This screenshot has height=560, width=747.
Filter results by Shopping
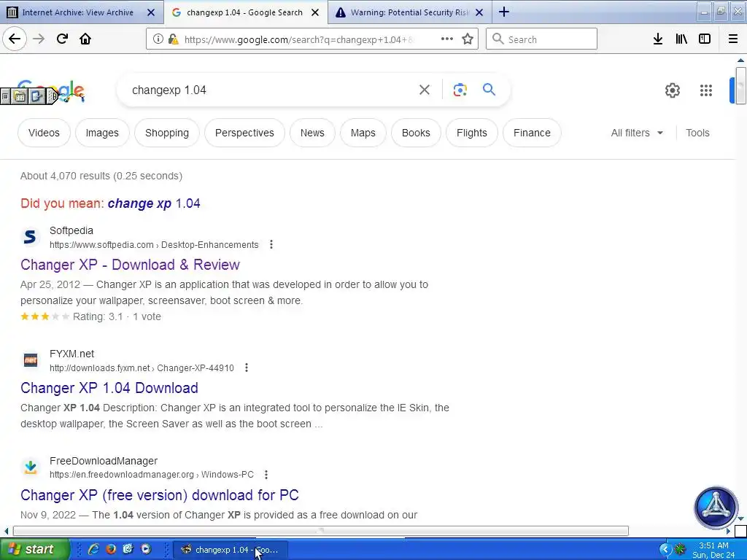(167, 133)
